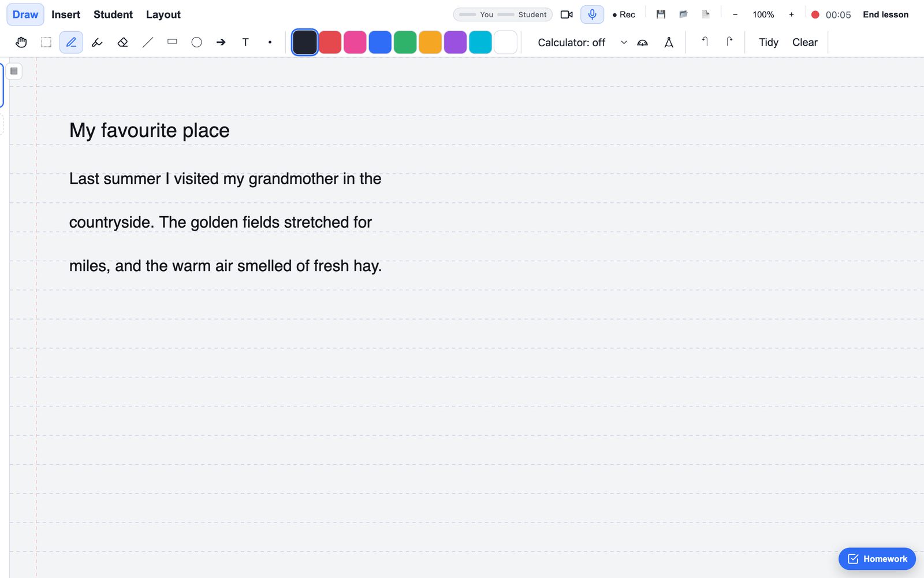Toggle the video camera
Image resolution: width=924 pixels, height=578 pixels.
(567, 14)
